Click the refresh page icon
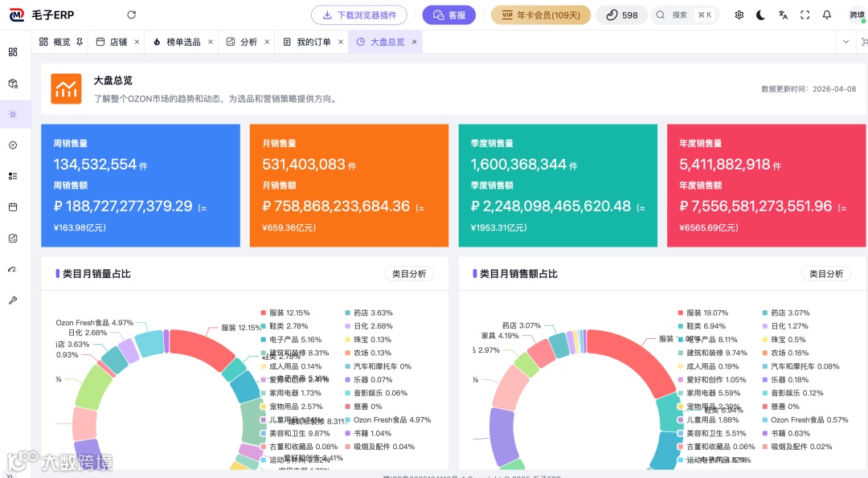The width and height of the screenshot is (868, 478). tap(131, 15)
